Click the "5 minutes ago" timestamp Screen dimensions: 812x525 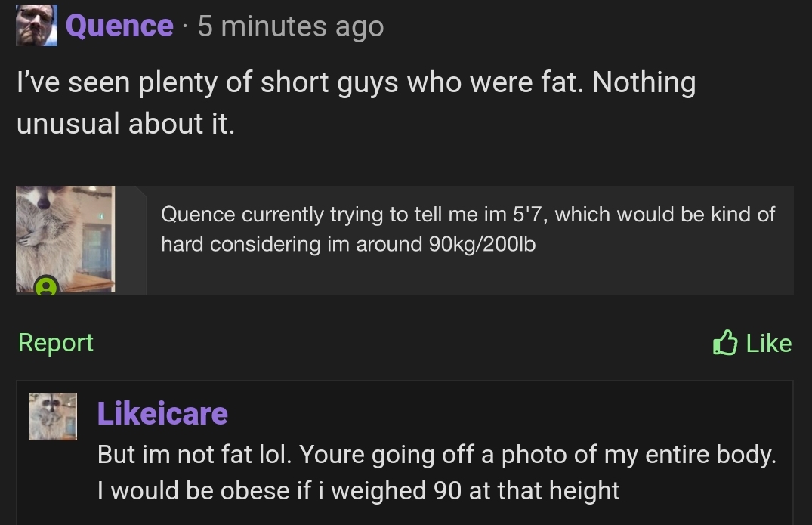(291, 26)
